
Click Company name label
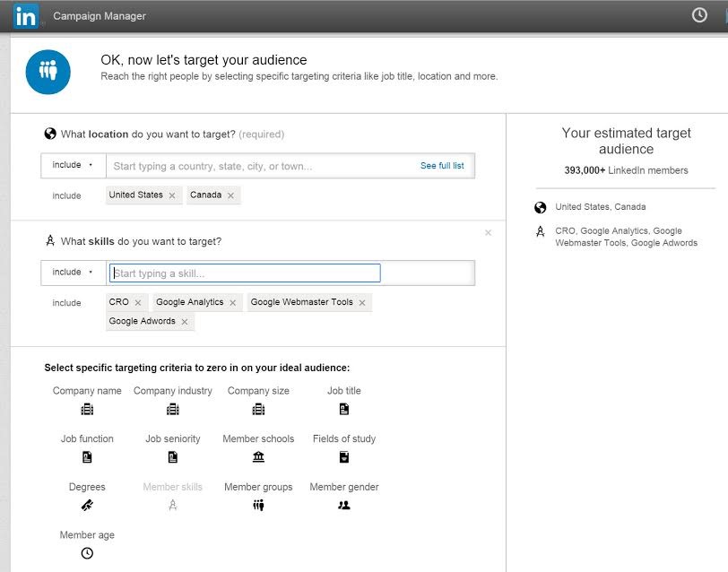87,391
